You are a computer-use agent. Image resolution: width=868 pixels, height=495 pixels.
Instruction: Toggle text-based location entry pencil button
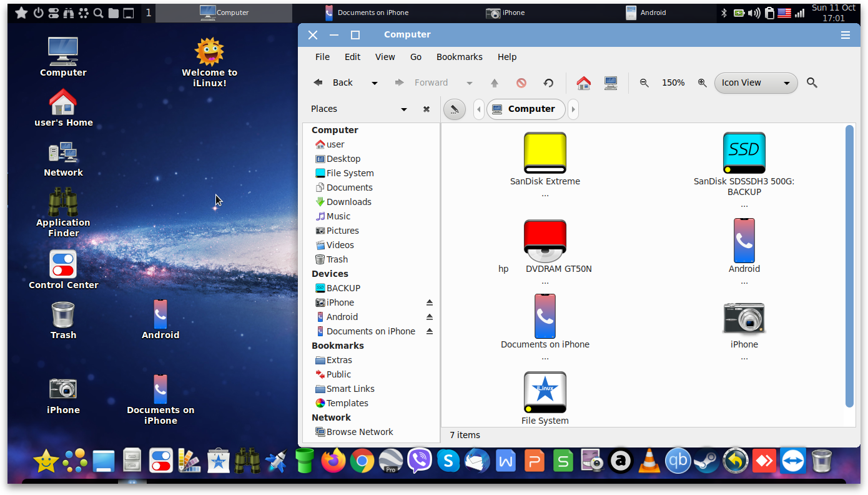[455, 109]
